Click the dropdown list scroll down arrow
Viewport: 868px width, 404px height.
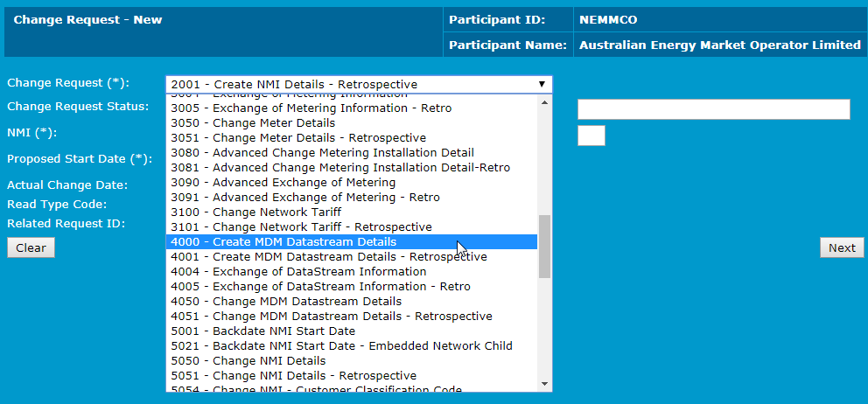544,384
